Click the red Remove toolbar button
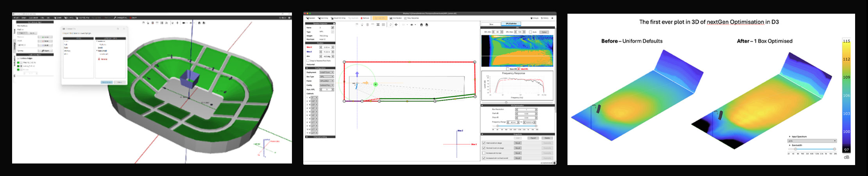 pos(365,18)
